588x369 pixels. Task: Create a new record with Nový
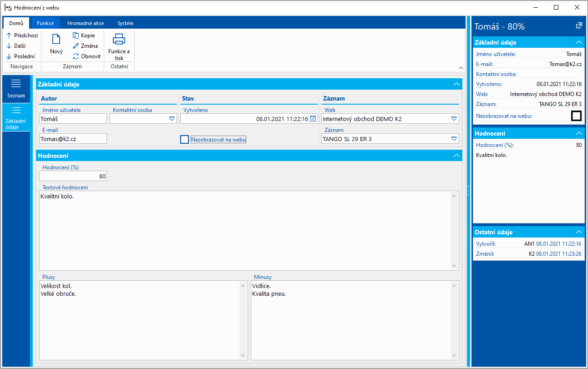[x=56, y=44]
